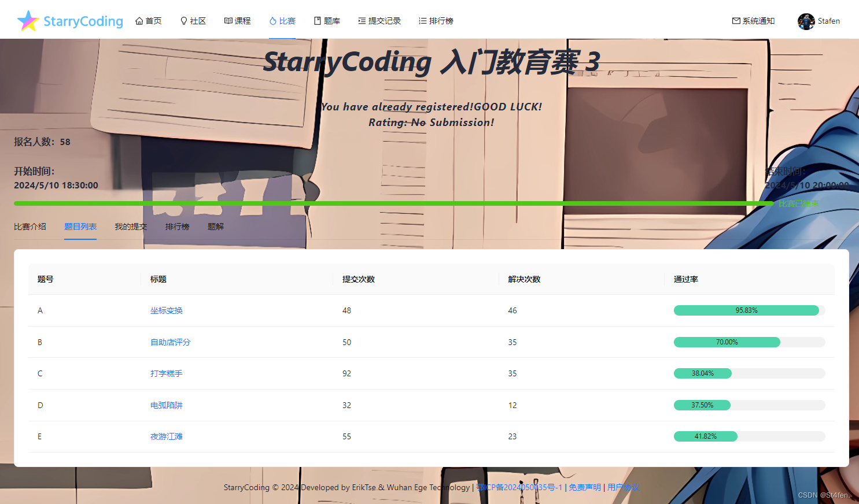Click problem letter C
The image size is (859, 504).
tap(40, 373)
